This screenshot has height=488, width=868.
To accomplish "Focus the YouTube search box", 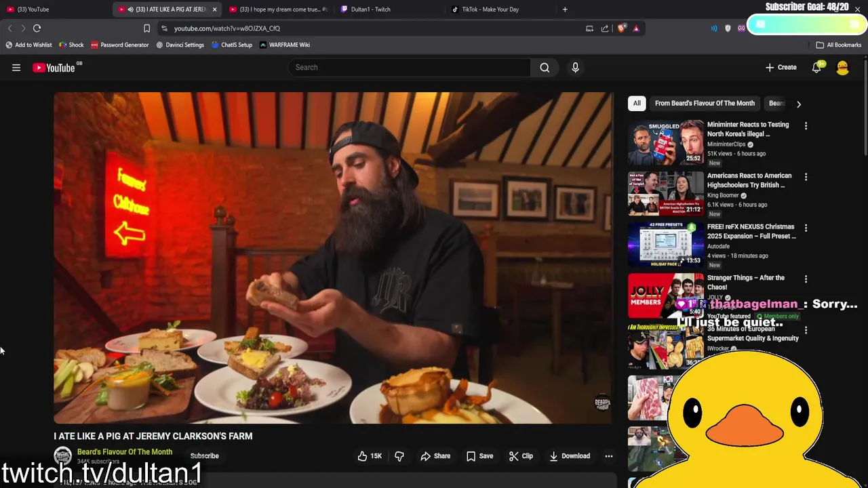I will (x=410, y=67).
